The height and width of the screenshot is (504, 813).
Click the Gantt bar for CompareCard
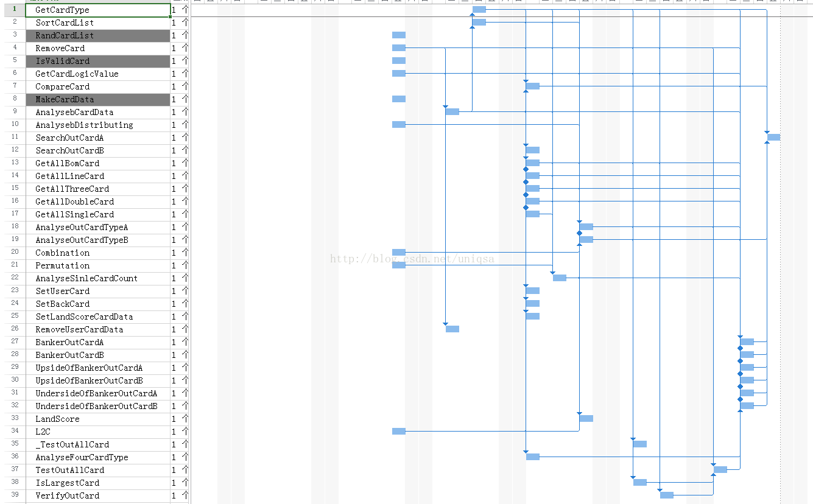(x=533, y=86)
